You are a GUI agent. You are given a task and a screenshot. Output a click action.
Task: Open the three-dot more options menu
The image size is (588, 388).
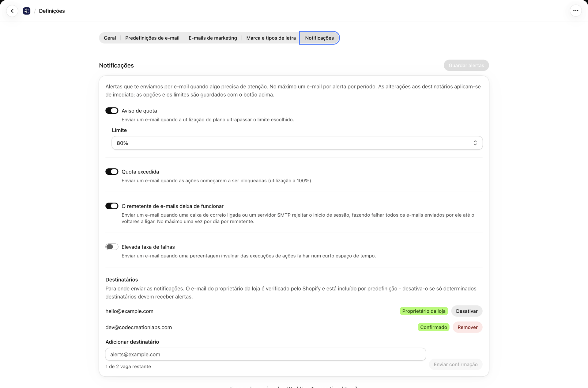pyautogui.click(x=576, y=11)
